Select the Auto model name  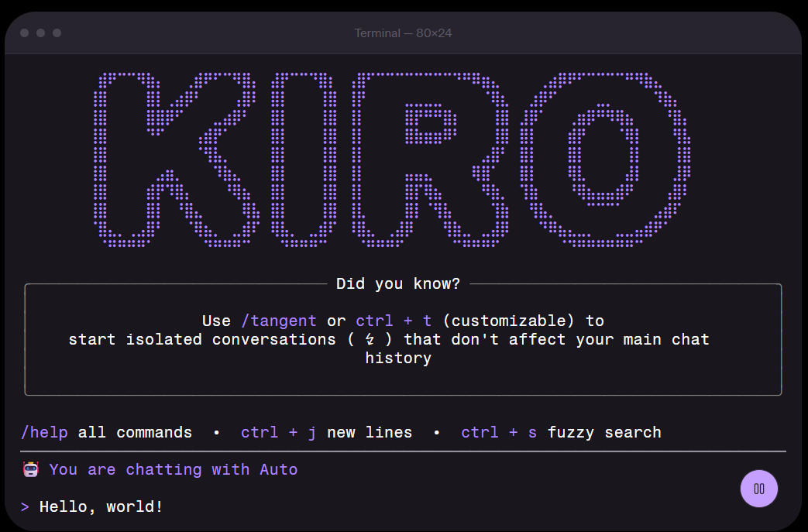click(280, 469)
